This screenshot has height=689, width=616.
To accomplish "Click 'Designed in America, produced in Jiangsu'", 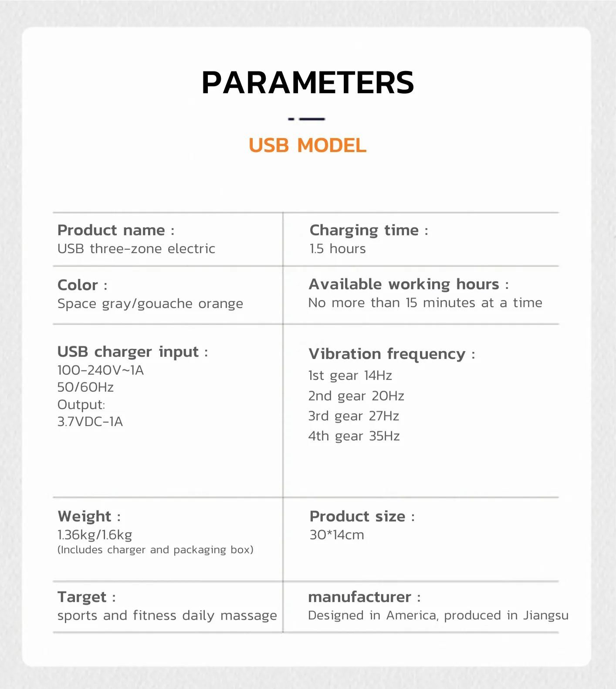I will pos(438,615).
